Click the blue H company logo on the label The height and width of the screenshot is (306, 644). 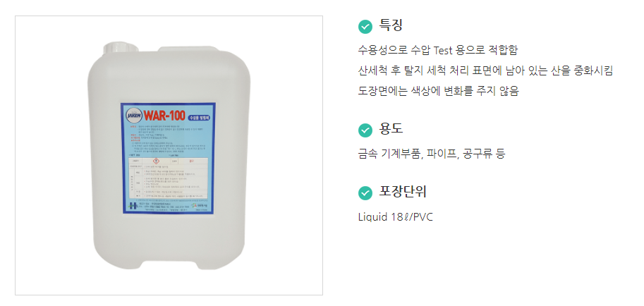132,206
